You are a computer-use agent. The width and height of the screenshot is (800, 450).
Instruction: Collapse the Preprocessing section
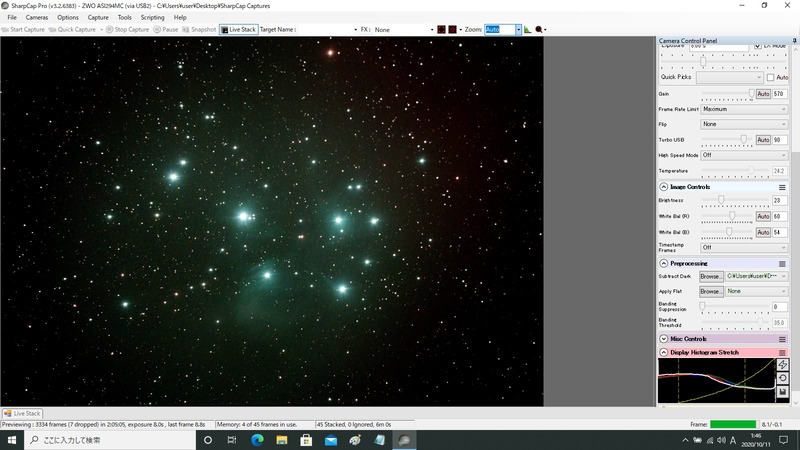pos(663,263)
